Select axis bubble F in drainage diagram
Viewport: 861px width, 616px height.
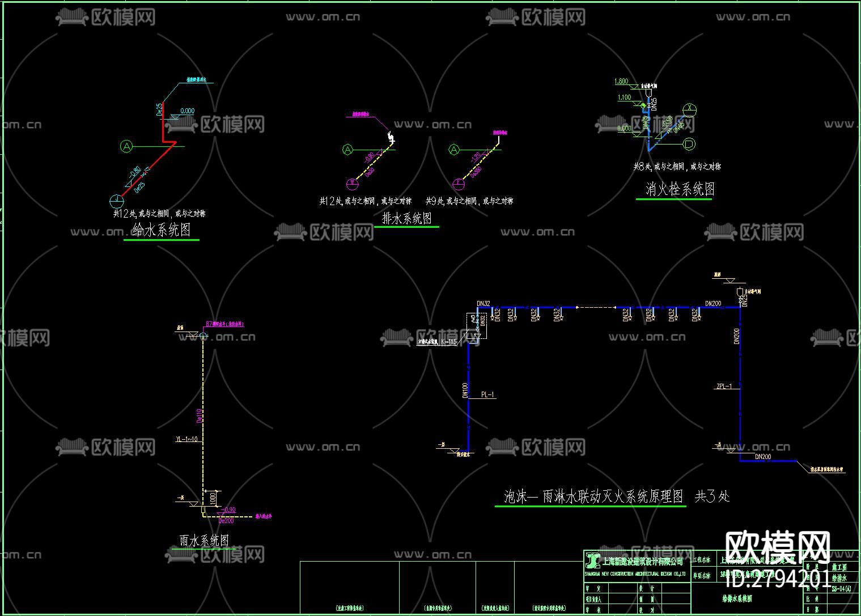(x=459, y=183)
